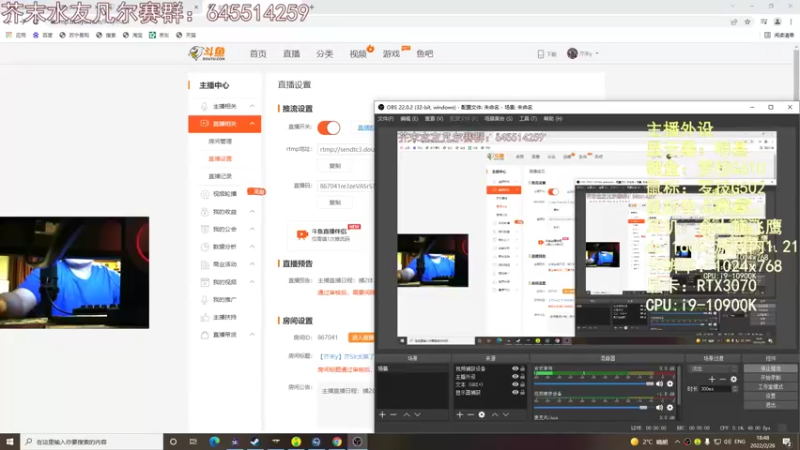
Task: Lock the 显示器捕获 source
Action: click(x=522, y=392)
